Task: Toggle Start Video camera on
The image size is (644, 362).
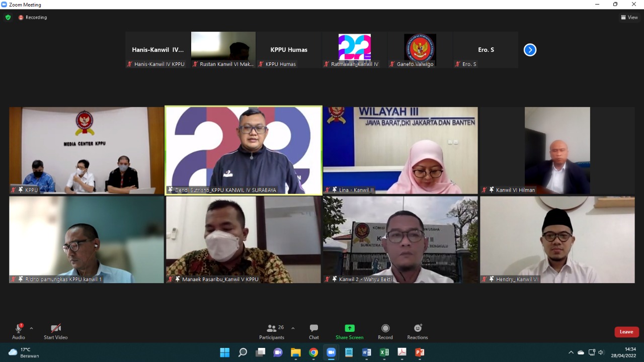Action: 55,329
